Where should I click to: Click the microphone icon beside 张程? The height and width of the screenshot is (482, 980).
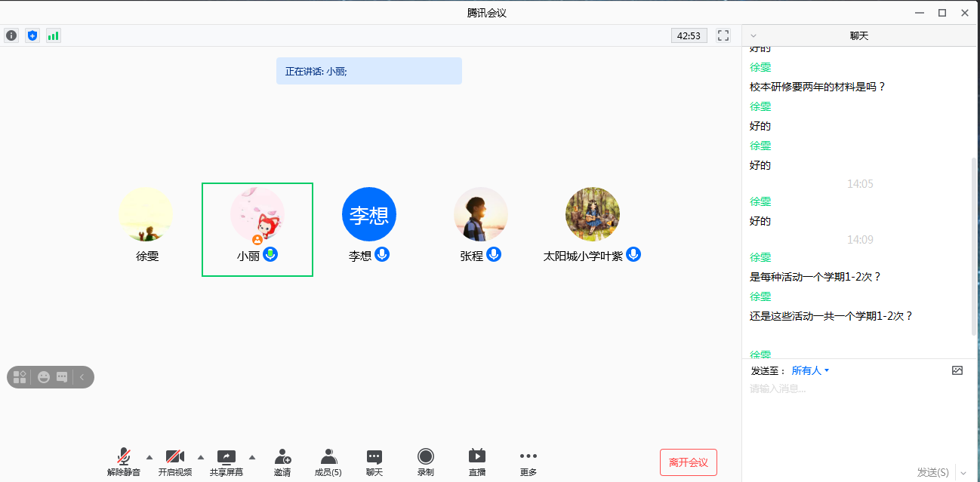point(494,254)
